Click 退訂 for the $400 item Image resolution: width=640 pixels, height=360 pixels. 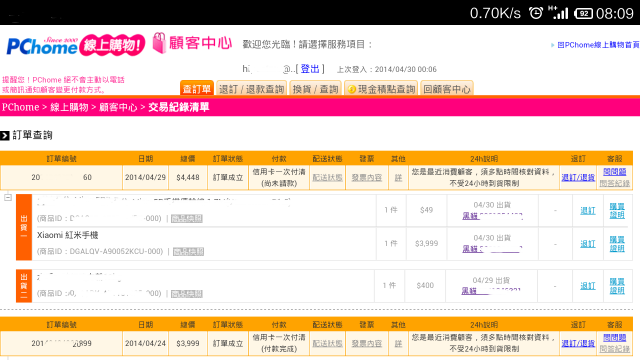coord(588,286)
